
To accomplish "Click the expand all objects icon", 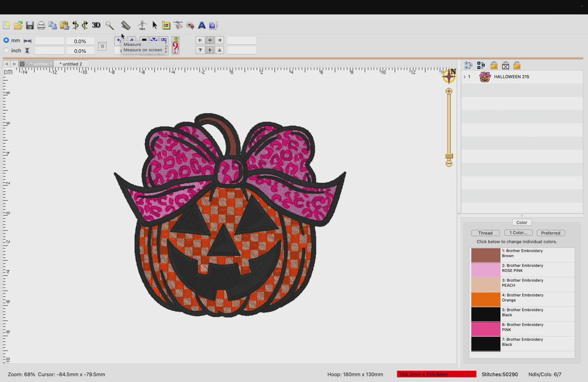I will click(468, 65).
